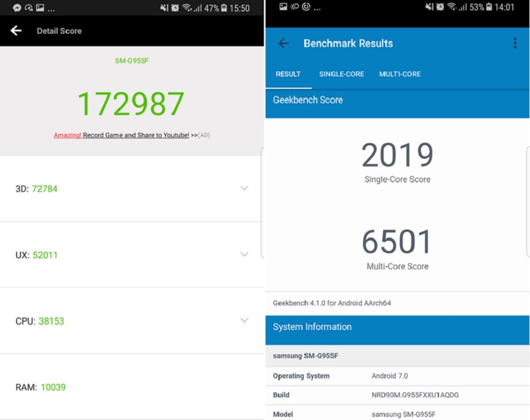Tap the battery icon showing 47%
This screenshot has height=420, width=530.
224,8
